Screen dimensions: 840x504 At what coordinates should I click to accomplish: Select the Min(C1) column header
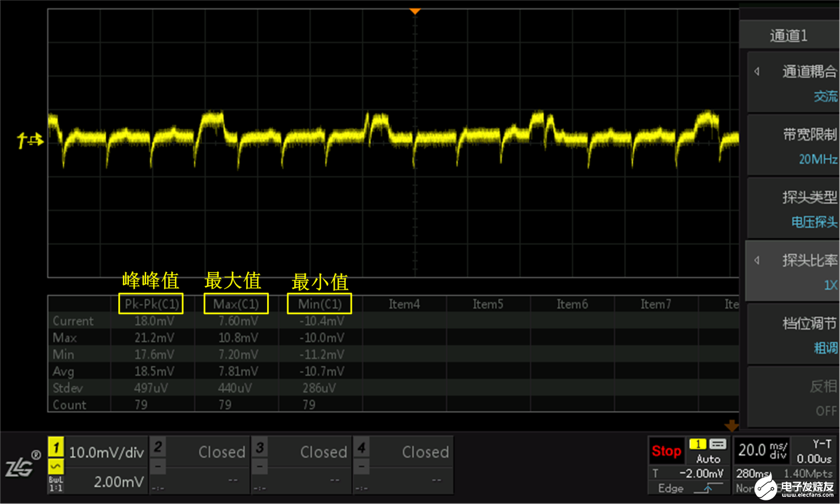tap(320, 304)
